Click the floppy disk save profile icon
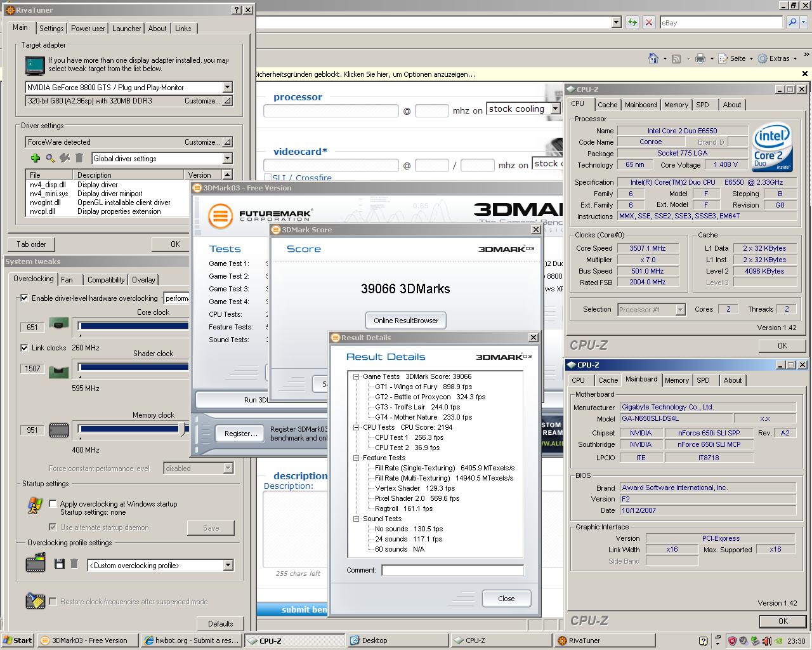Screen dimensions: 812x650 60,564
